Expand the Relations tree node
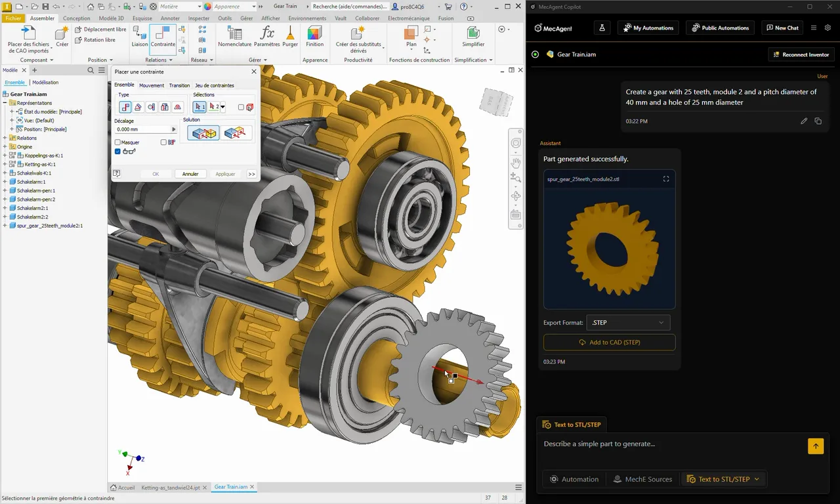The width and height of the screenshot is (840, 504). pyautogui.click(x=5, y=138)
